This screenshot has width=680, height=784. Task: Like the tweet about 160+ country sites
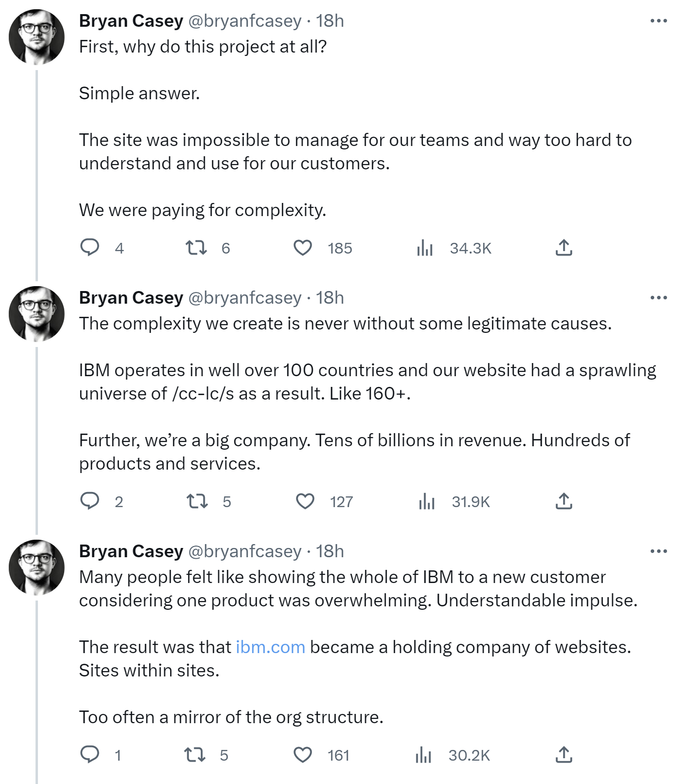(304, 502)
